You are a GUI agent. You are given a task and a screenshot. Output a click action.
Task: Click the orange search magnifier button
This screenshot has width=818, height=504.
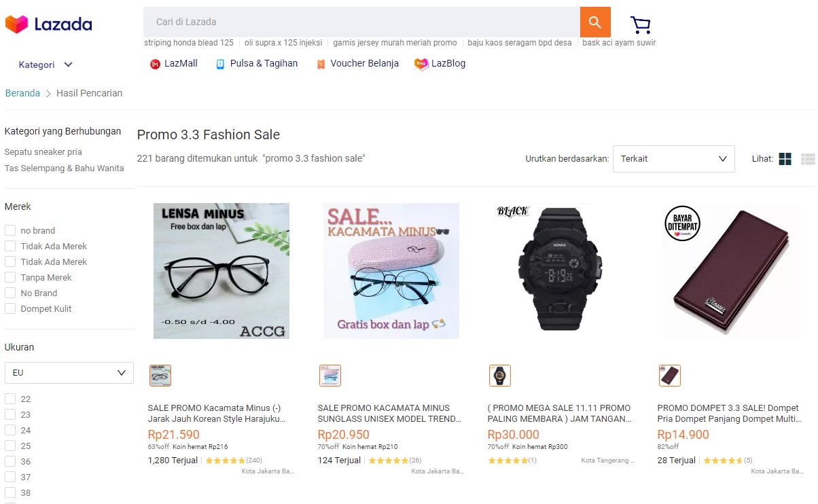point(594,22)
